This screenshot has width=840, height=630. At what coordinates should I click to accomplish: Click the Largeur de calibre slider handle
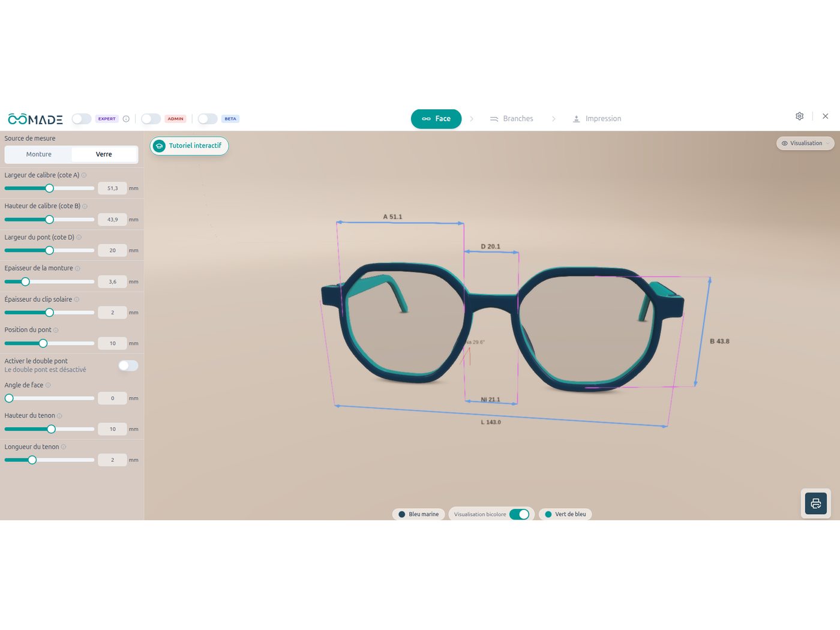50,188
